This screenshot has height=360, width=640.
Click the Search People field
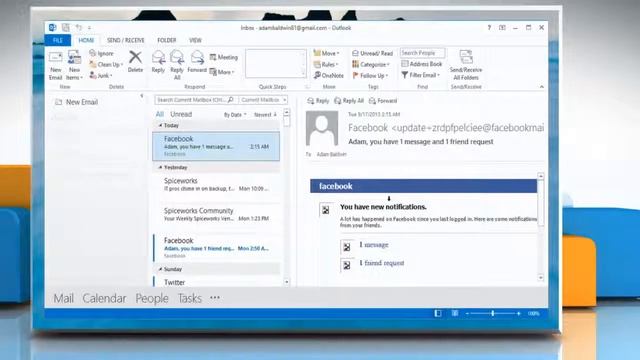pyautogui.click(x=422, y=53)
